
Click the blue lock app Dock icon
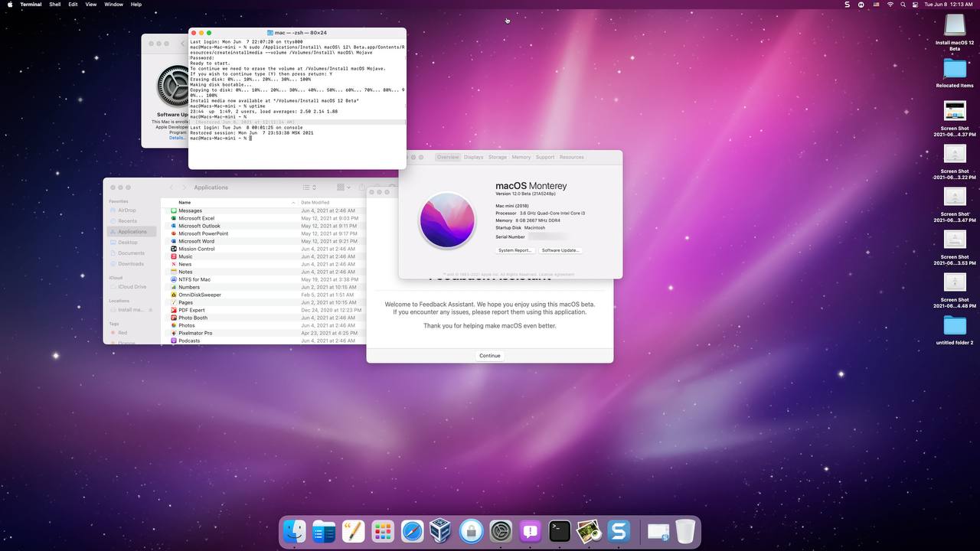(471, 531)
